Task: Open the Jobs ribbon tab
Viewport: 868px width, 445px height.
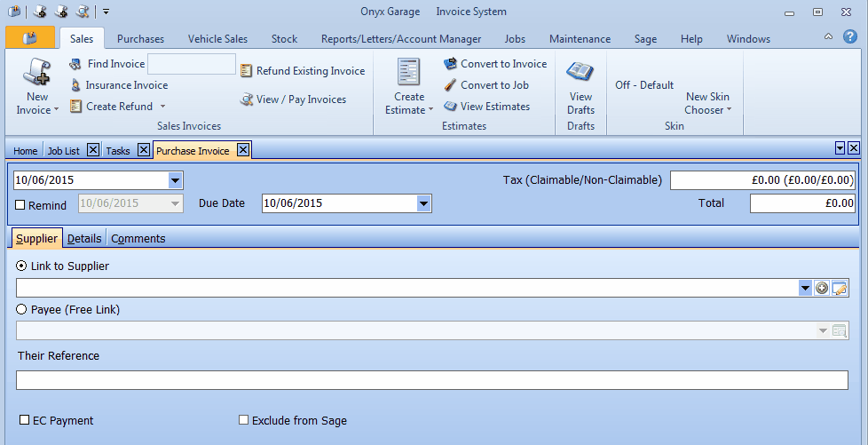Action: pyautogui.click(x=516, y=39)
